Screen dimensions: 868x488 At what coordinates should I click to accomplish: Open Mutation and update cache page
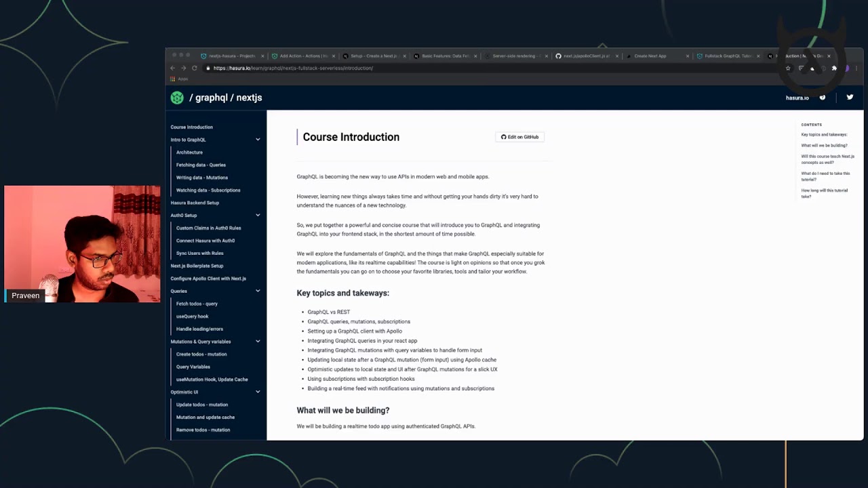click(x=205, y=418)
